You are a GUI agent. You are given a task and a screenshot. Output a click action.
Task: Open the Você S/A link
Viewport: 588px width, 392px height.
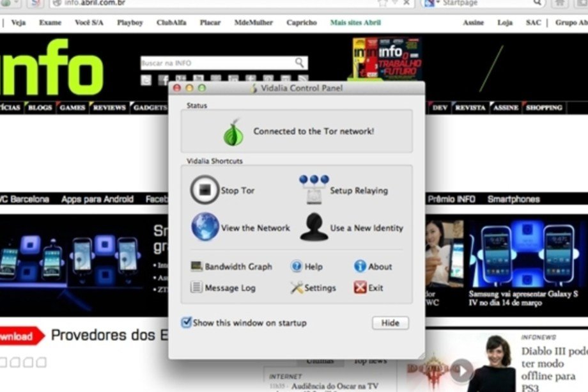click(x=89, y=22)
